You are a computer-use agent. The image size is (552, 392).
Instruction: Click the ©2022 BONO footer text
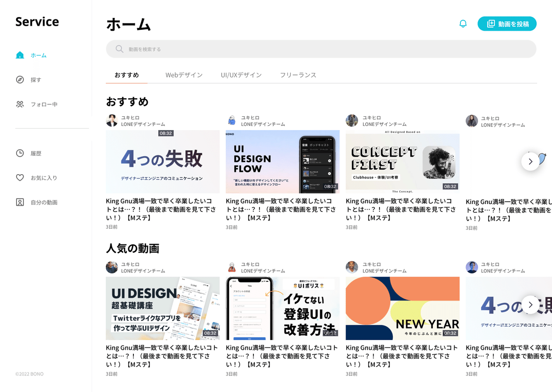[x=29, y=374]
